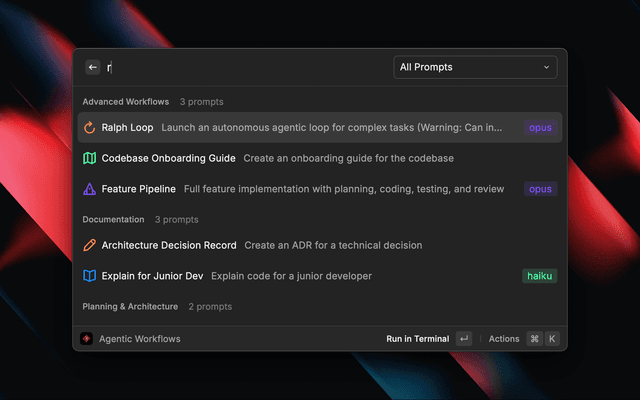Click the Ralph Loop refresh icon
The image size is (640, 400).
point(90,128)
